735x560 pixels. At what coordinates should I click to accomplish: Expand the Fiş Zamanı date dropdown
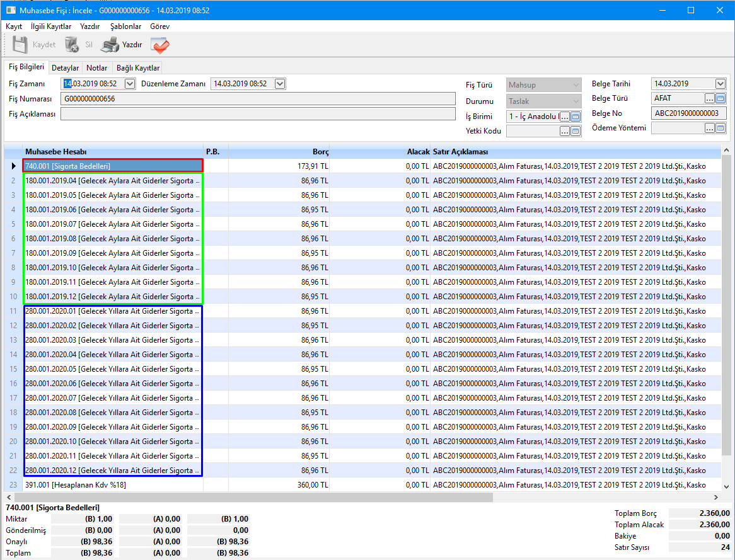(x=130, y=84)
